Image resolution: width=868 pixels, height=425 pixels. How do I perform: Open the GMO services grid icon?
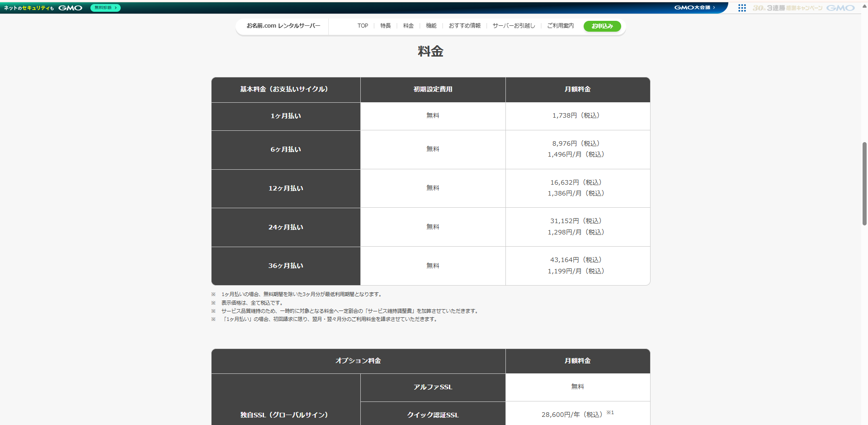(742, 8)
